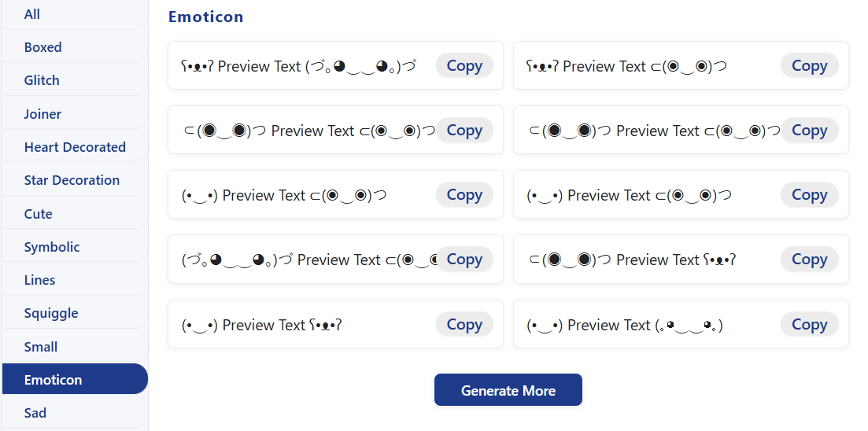Open the Symbolic category
868x431 pixels.
pos(75,247)
